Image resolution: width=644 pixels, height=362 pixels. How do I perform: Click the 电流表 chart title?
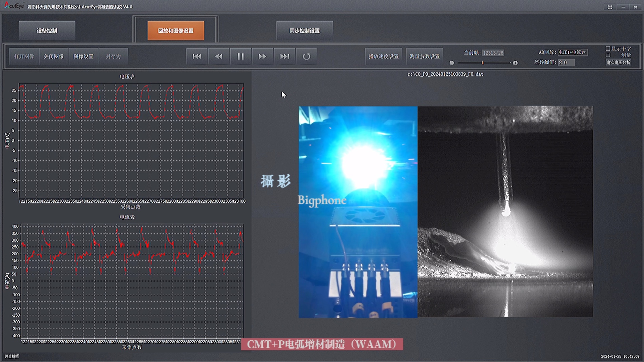click(x=127, y=217)
